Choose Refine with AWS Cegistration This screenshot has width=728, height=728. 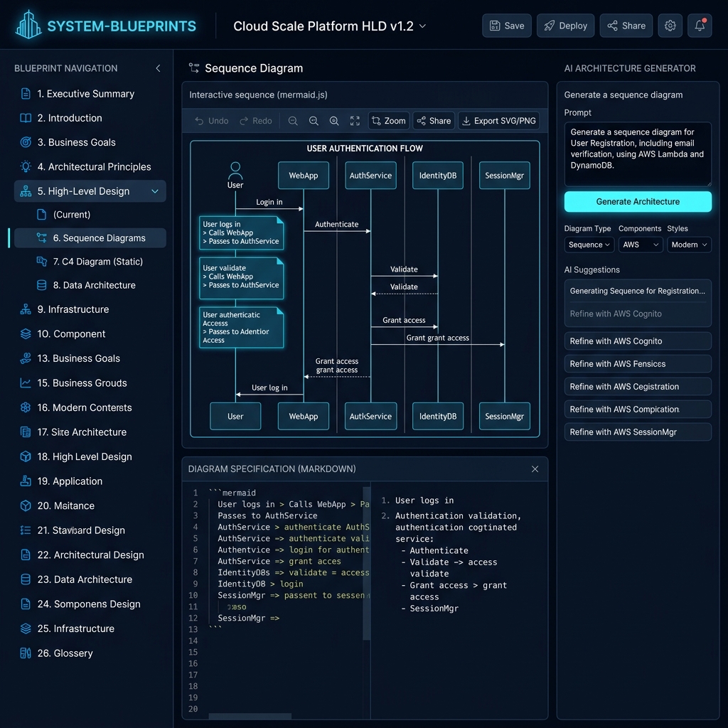tap(638, 387)
